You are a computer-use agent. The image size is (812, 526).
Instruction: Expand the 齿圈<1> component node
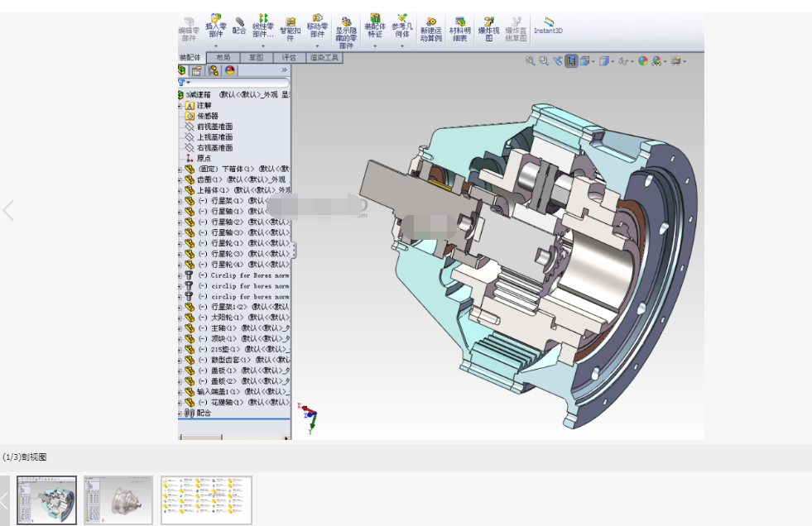[x=180, y=179]
